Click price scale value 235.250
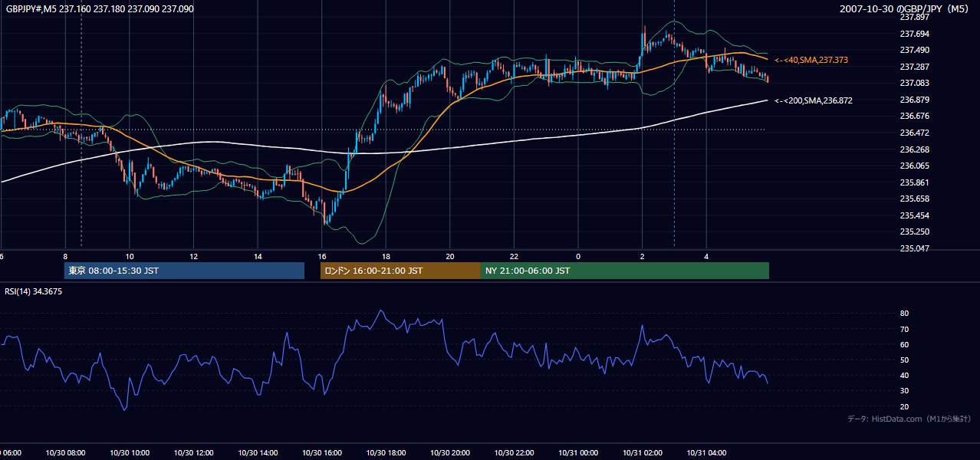This screenshot has height=460, width=980. click(913, 232)
